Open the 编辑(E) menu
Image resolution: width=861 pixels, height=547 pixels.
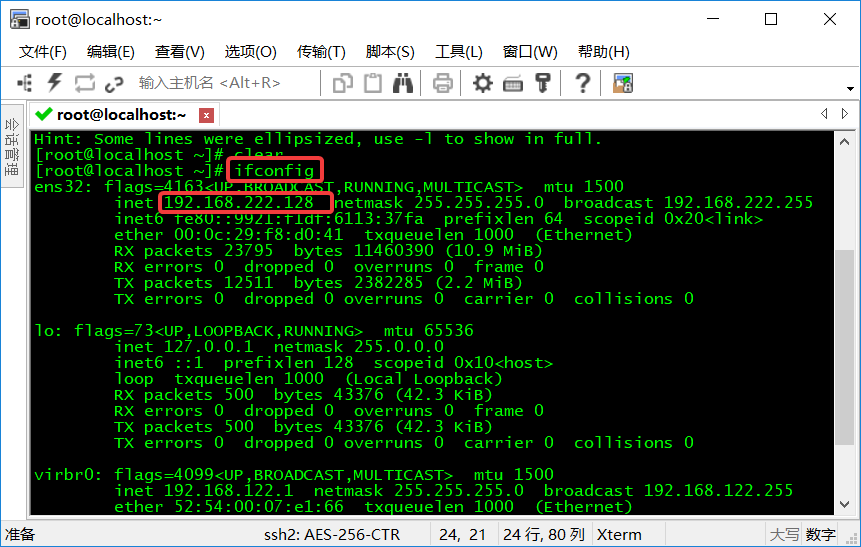click(x=110, y=52)
